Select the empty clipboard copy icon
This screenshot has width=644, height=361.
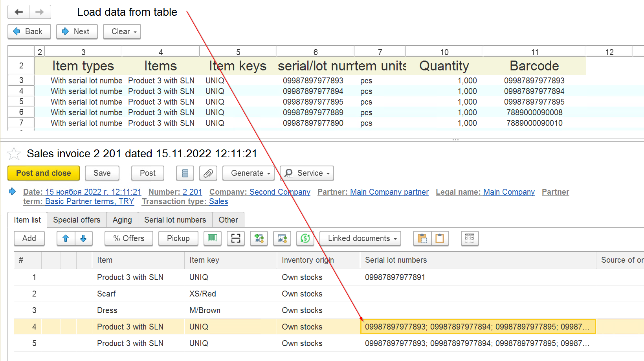pos(439,238)
